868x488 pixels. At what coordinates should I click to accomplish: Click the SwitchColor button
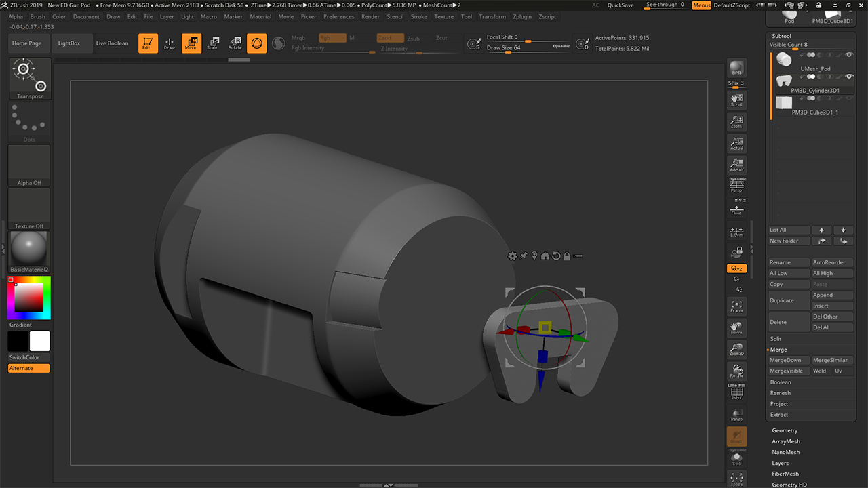(24, 357)
